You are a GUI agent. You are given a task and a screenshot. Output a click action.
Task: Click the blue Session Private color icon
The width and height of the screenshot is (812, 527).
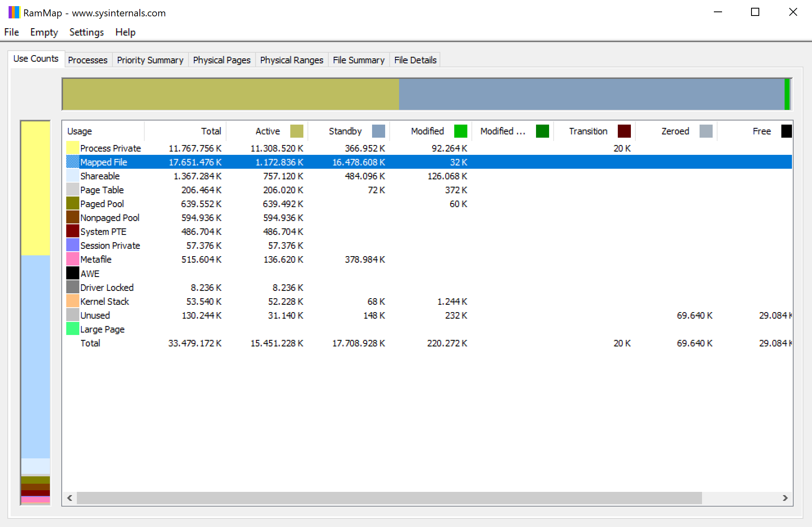(x=72, y=245)
